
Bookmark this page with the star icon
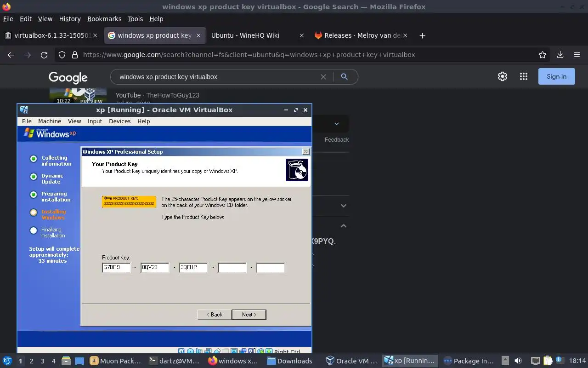tap(543, 55)
